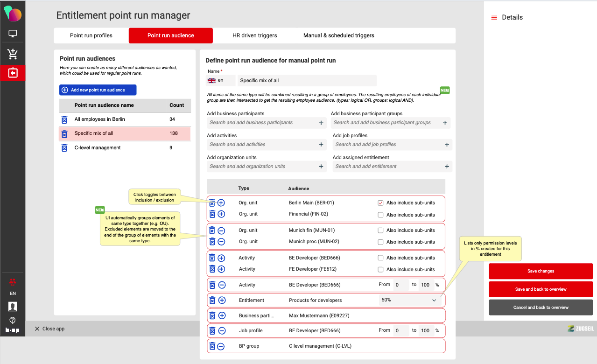597x364 pixels.
Task: Remove the Berlin Main org unit row
Action: click(x=212, y=203)
